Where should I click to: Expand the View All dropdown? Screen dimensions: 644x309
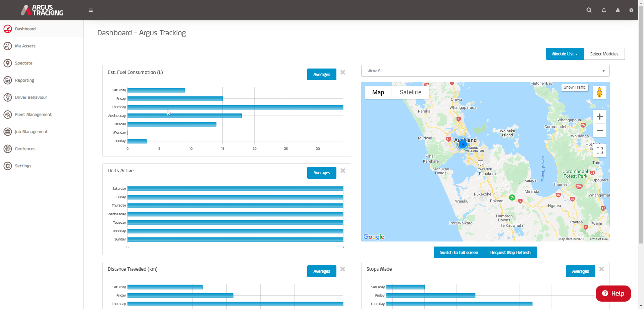tap(485, 71)
